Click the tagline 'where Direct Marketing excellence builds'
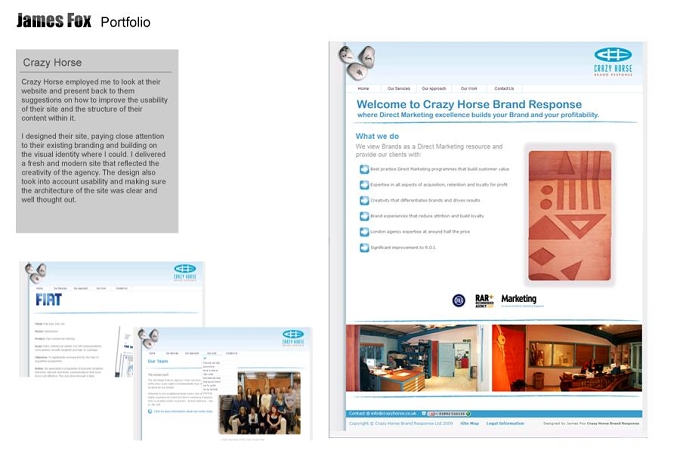 point(477,115)
